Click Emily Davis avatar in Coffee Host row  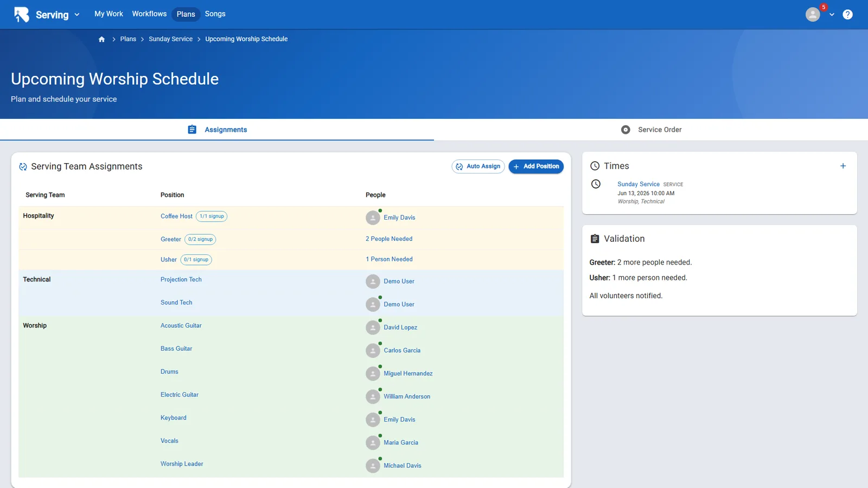(x=373, y=218)
